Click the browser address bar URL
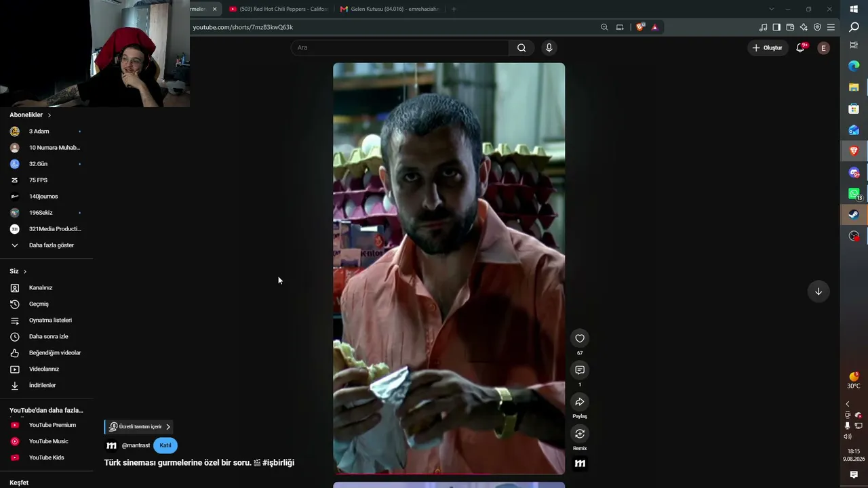 tap(243, 27)
